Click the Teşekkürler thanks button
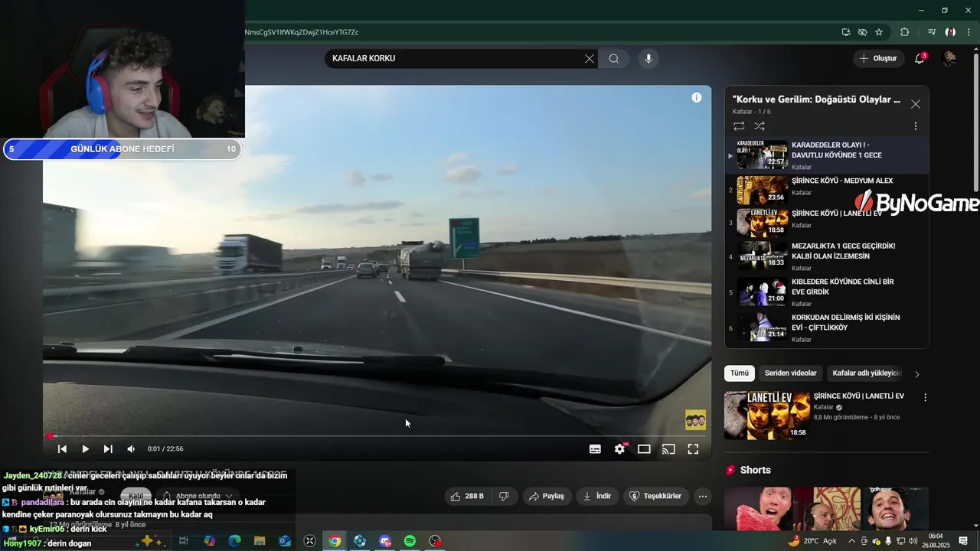The height and width of the screenshot is (551, 980). click(x=655, y=496)
